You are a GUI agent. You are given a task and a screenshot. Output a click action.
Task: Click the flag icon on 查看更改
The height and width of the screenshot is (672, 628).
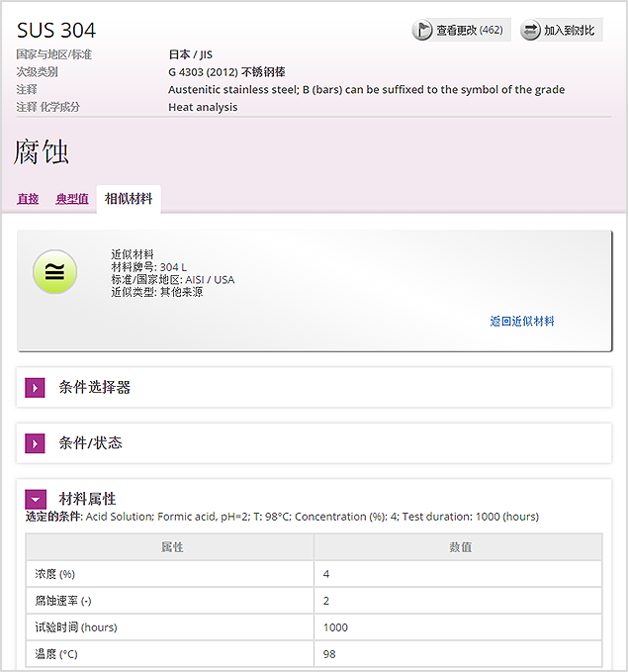click(422, 31)
